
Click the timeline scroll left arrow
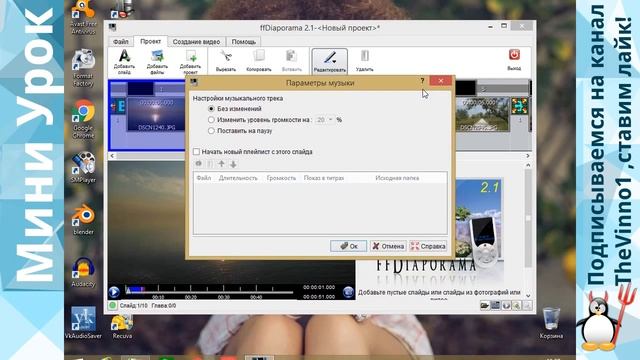coord(112,156)
